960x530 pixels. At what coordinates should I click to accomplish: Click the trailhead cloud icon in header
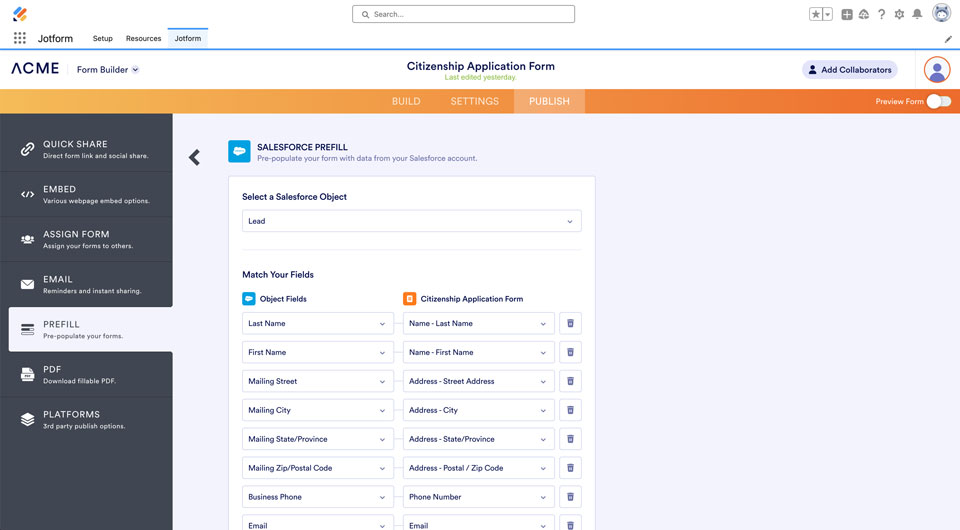coord(864,14)
